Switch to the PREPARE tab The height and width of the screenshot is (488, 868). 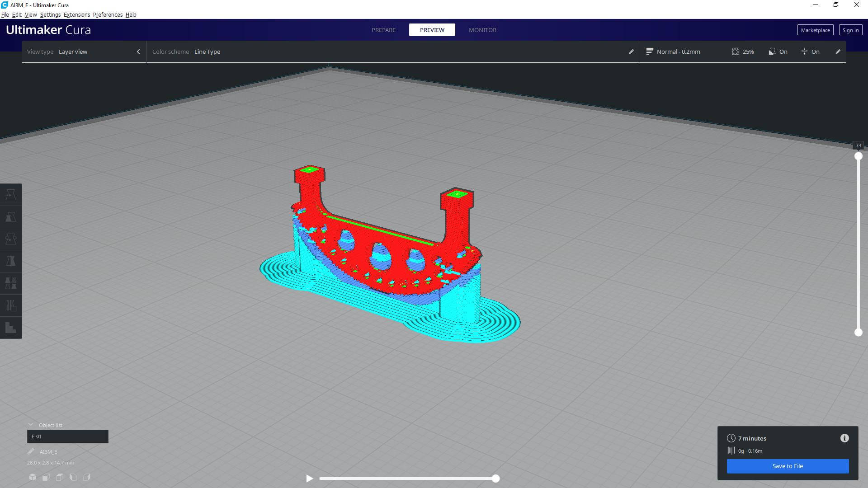click(383, 30)
